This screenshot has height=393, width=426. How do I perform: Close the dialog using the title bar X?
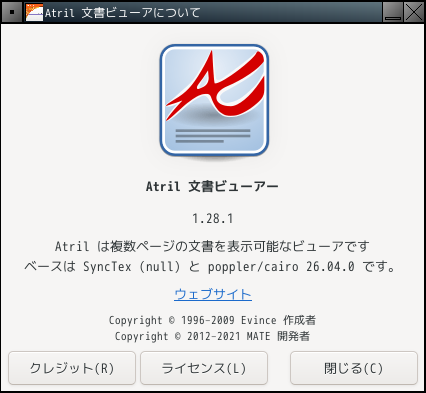tap(414, 12)
